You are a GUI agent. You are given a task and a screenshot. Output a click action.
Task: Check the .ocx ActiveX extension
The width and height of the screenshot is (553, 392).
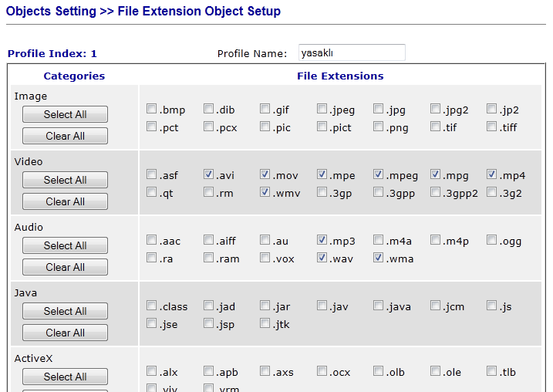point(322,371)
